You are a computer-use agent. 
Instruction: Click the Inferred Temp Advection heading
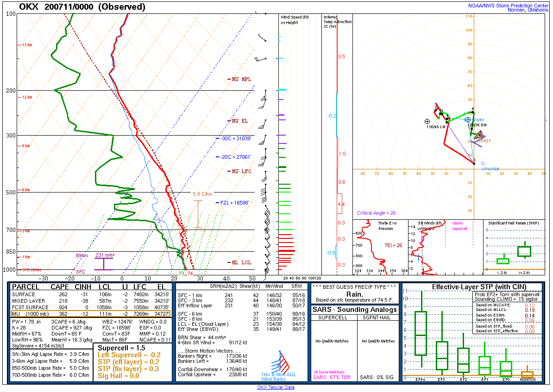coord(338,21)
